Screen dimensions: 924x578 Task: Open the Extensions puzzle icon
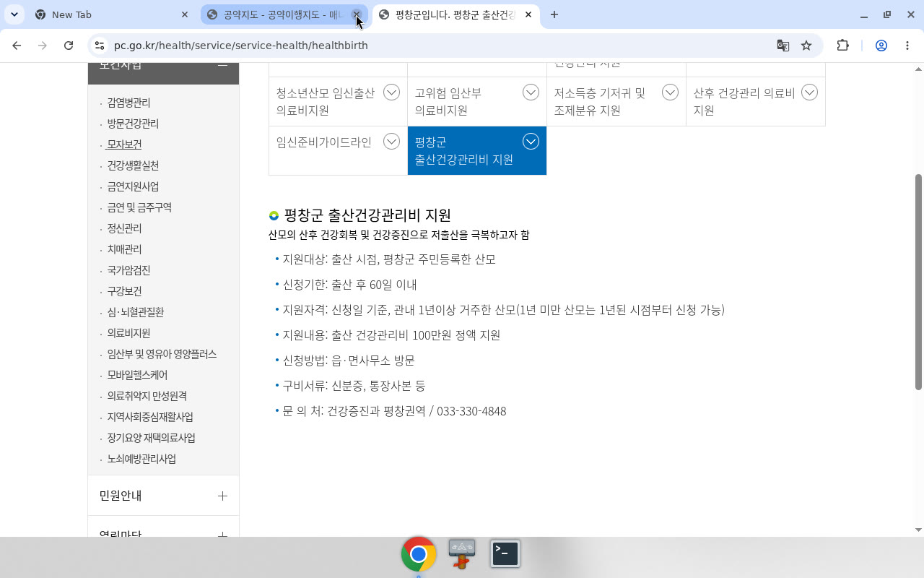click(842, 46)
